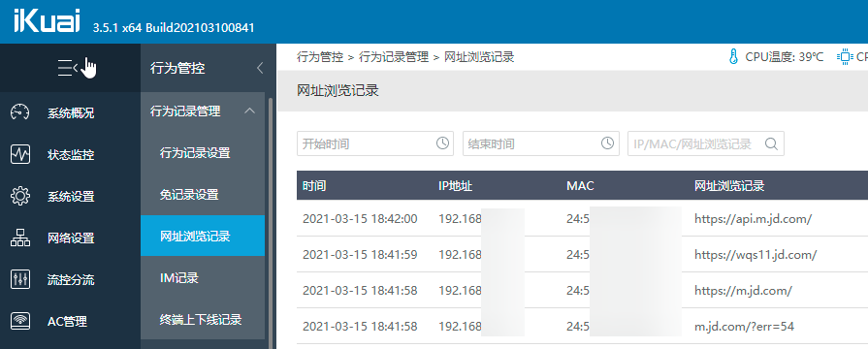
Task: Click the CPU温度: 39°C status text
Action: click(785, 56)
